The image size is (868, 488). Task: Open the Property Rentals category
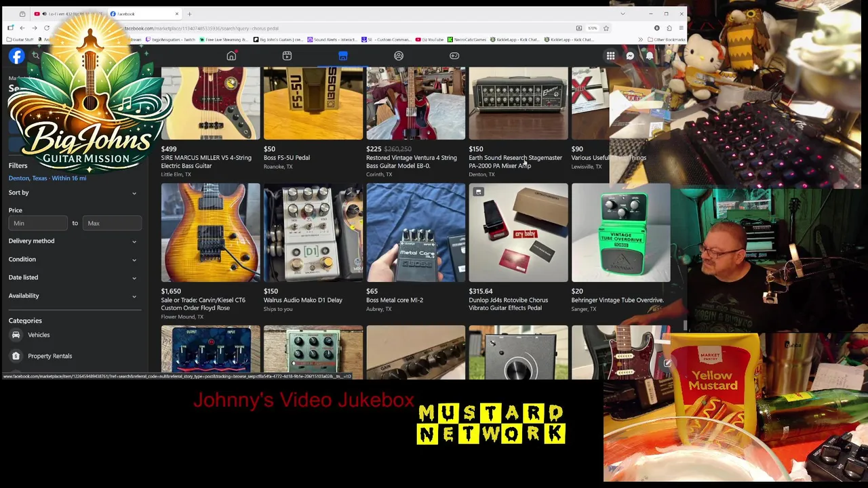(x=74, y=356)
